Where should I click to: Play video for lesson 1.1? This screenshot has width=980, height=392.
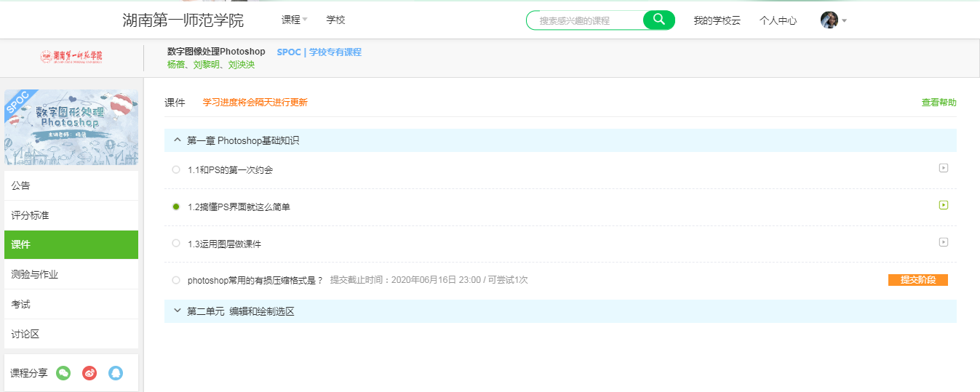[x=943, y=168]
